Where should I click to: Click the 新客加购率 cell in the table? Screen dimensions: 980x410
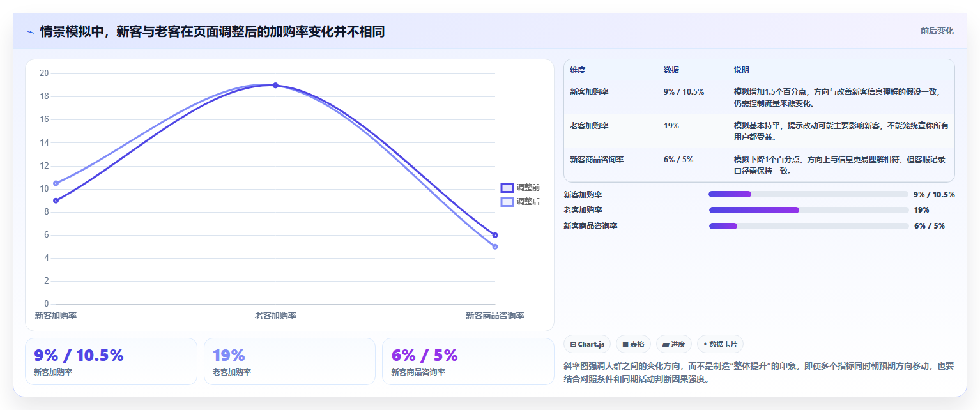pyautogui.click(x=589, y=92)
